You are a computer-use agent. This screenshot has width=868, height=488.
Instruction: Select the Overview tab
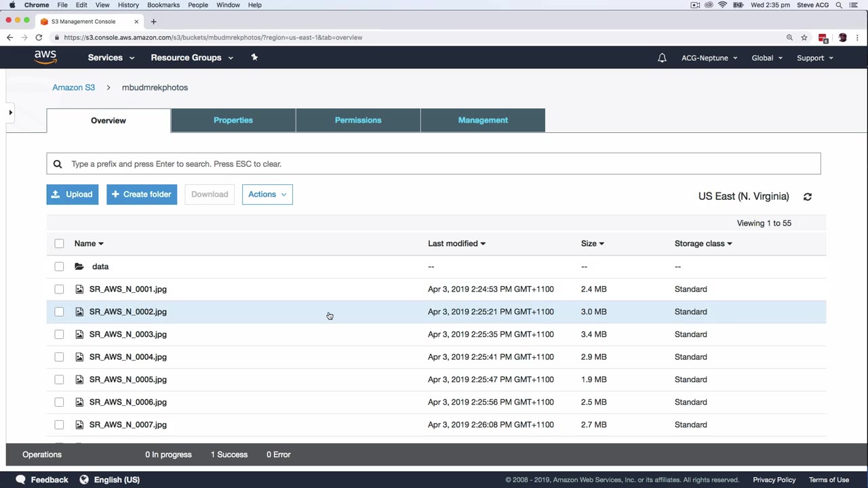(x=108, y=121)
